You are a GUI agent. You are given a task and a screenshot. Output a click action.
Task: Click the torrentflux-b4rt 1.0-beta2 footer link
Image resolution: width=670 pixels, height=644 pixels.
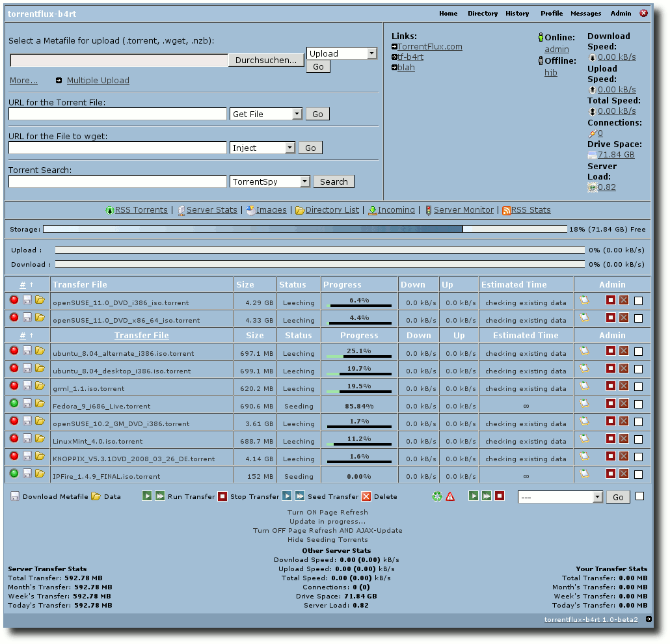click(591, 619)
